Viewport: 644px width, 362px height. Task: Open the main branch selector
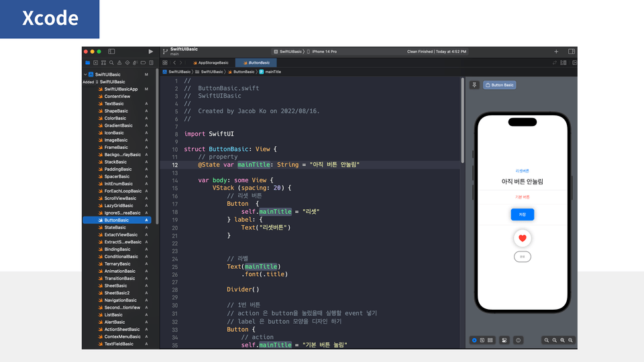(x=174, y=54)
